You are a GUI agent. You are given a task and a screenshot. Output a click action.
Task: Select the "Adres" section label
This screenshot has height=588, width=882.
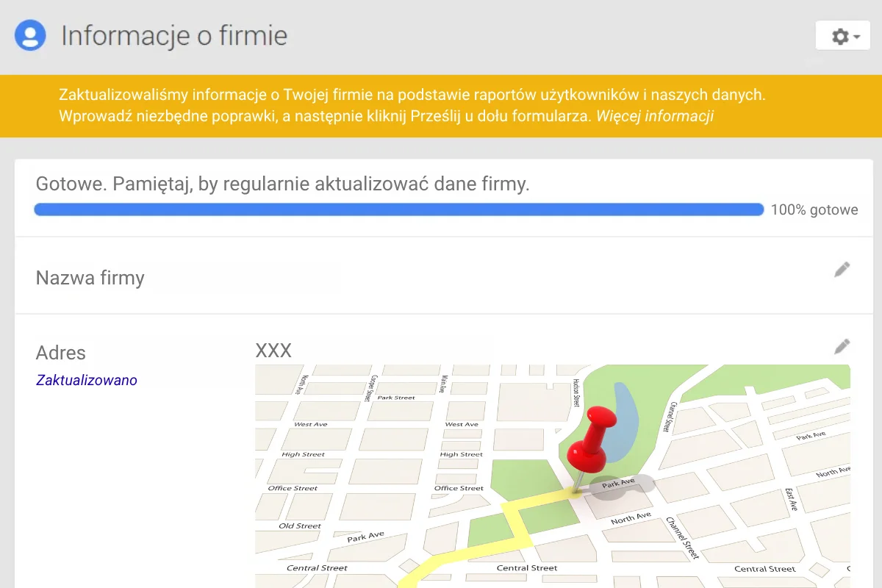[60, 353]
